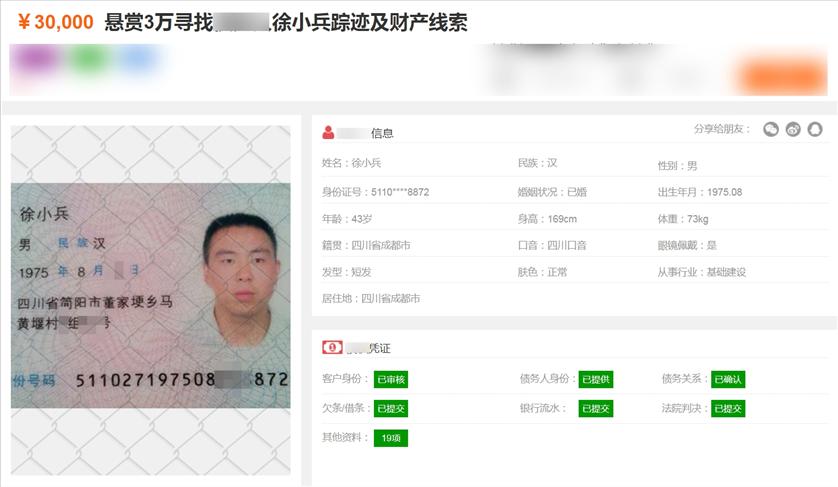Click the red money icon beside 凭证
838x487 pixels.
pyautogui.click(x=332, y=347)
